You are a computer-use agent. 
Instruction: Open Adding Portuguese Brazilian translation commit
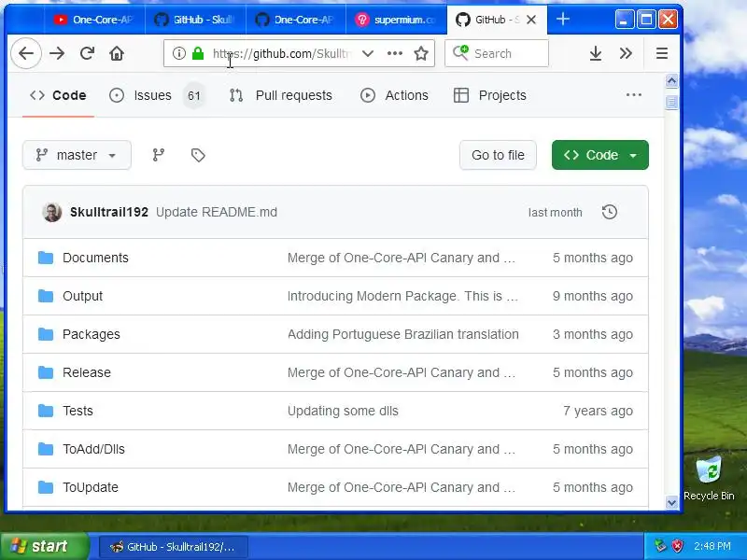click(x=403, y=334)
